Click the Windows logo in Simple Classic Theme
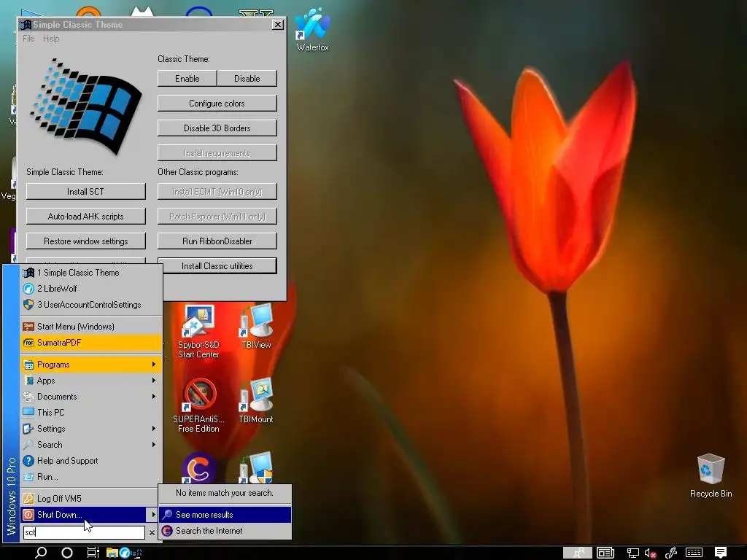 (x=86, y=107)
